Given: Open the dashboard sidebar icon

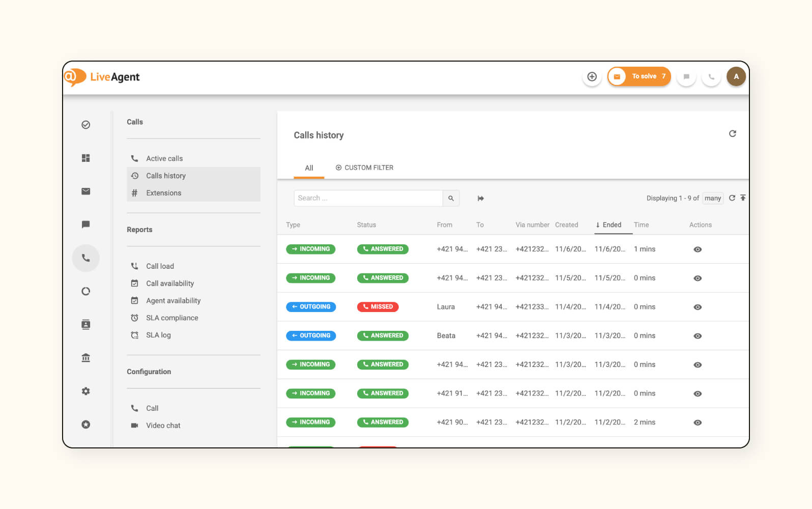Looking at the screenshot, I should tap(86, 158).
